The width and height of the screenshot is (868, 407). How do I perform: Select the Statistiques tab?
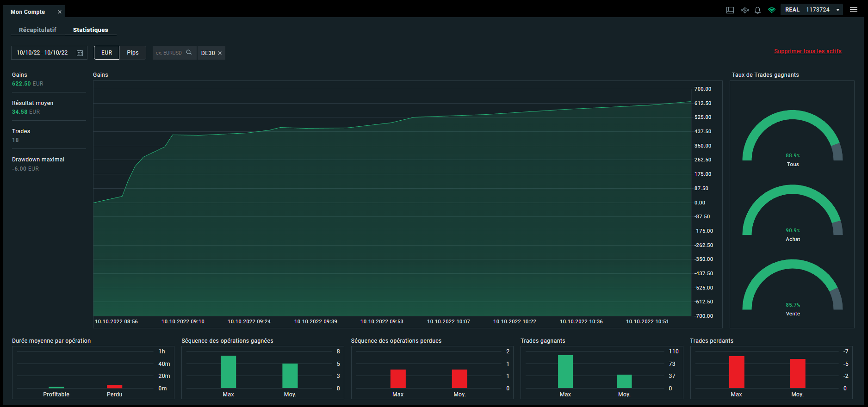click(x=91, y=30)
